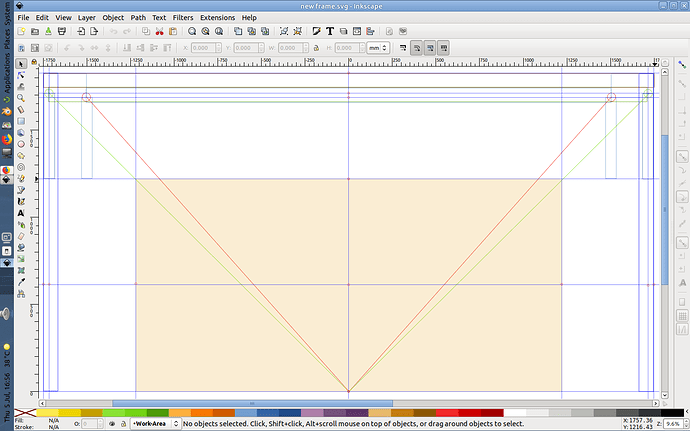Screen dimensions: 690x431
Task: Pick the Spiral tool
Action: point(21,167)
